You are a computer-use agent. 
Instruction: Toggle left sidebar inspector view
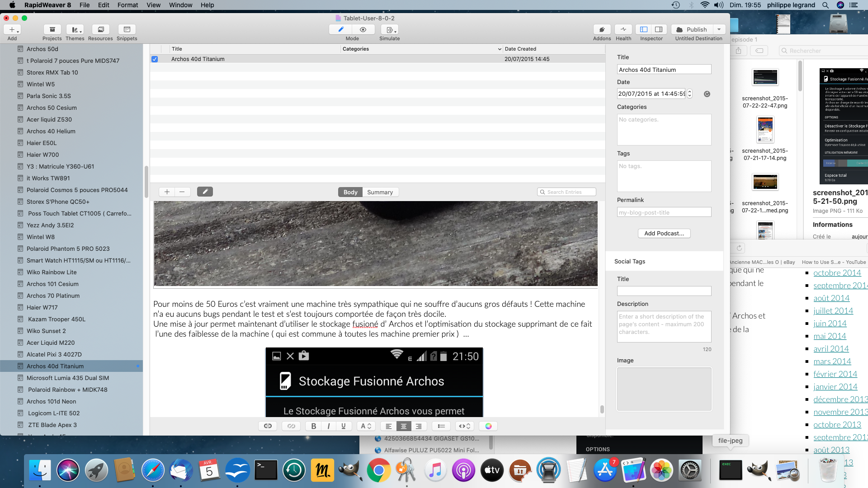643,29
